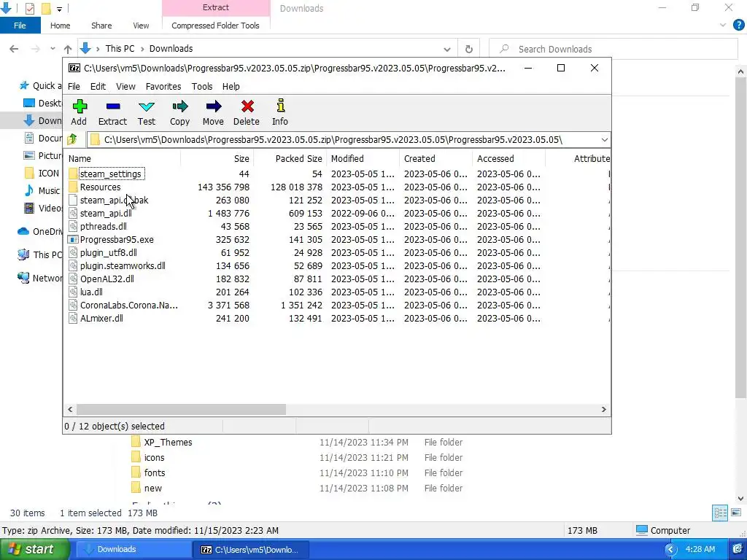Expand the 7-Zip path dropdown
Screen dimensions: 747x560
(604, 139)
